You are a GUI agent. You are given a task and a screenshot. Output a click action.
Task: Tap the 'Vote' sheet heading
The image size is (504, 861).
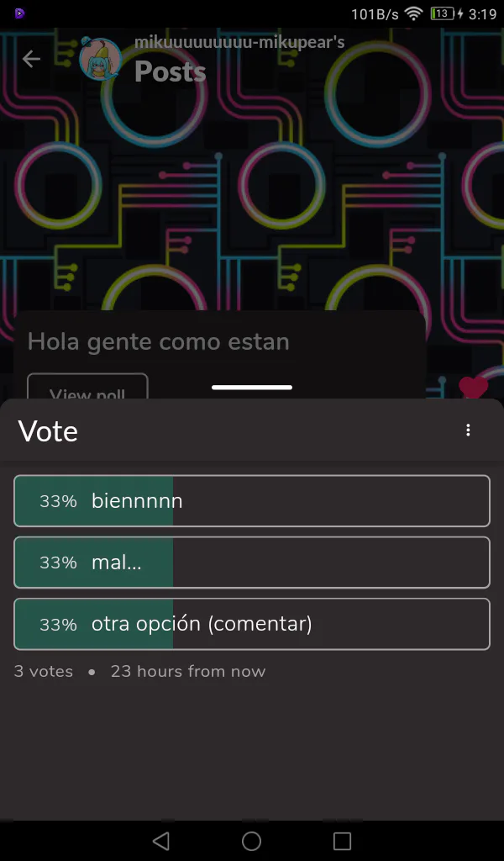click(x=48, y=431)
